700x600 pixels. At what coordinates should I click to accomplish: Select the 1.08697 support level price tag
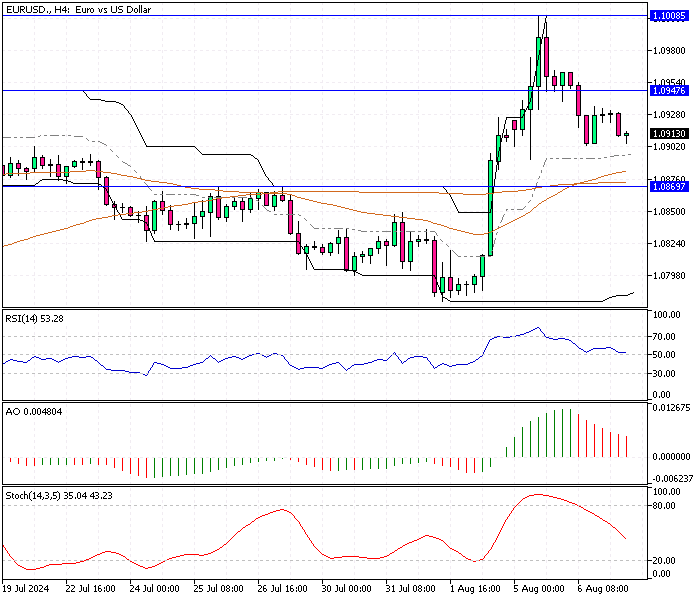pos(668,186)
